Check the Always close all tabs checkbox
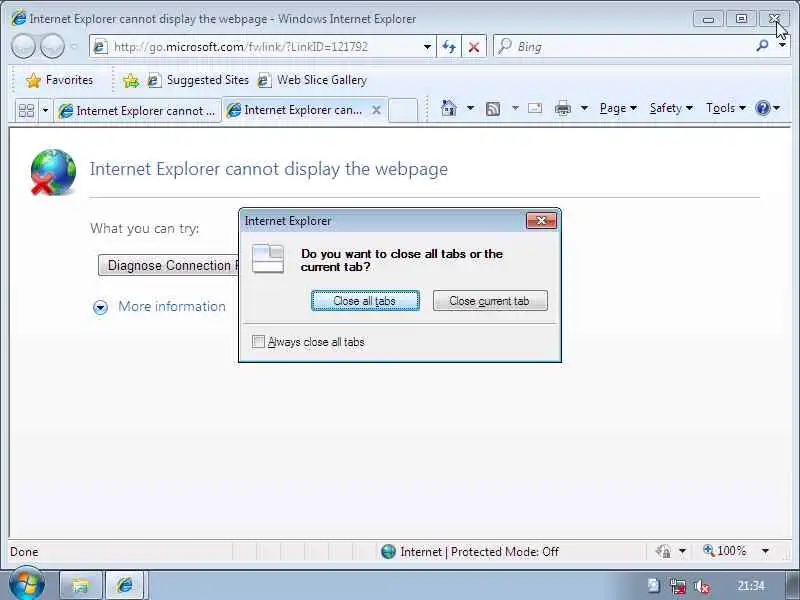Screen dimensions: 800x600 [259, 342]
